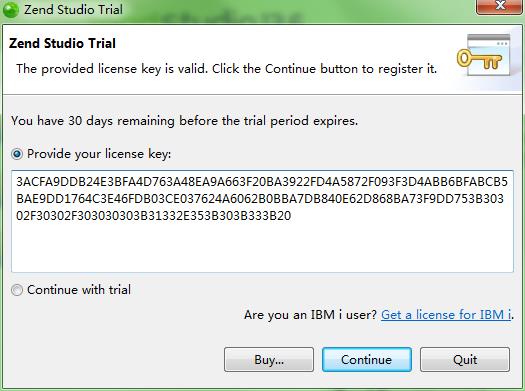Place cursor in second license line starting BAE9DD
The image size is (525, 391).
click(260, 199)
